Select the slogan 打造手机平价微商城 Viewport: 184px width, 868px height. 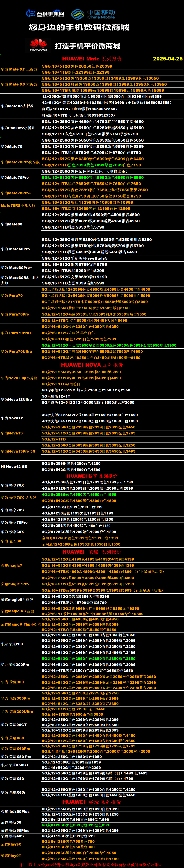pyautogui.click(x=88, y=46)
